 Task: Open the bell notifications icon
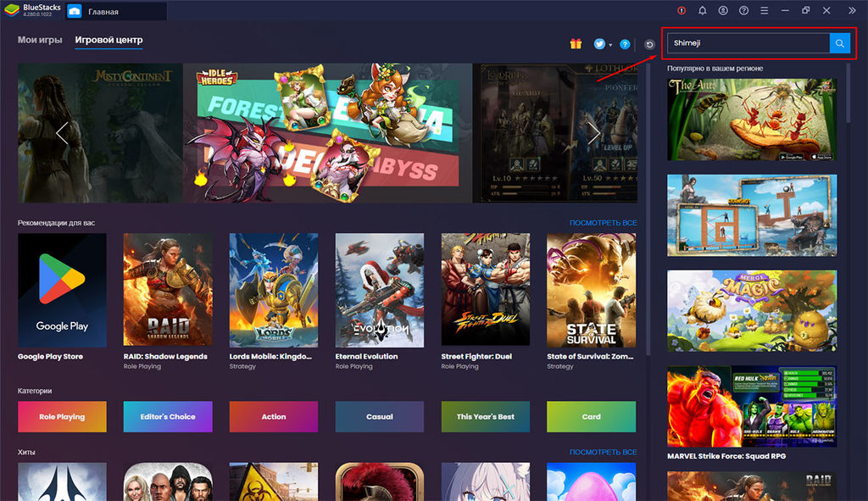pyautogui.click(x=702, y=10)
